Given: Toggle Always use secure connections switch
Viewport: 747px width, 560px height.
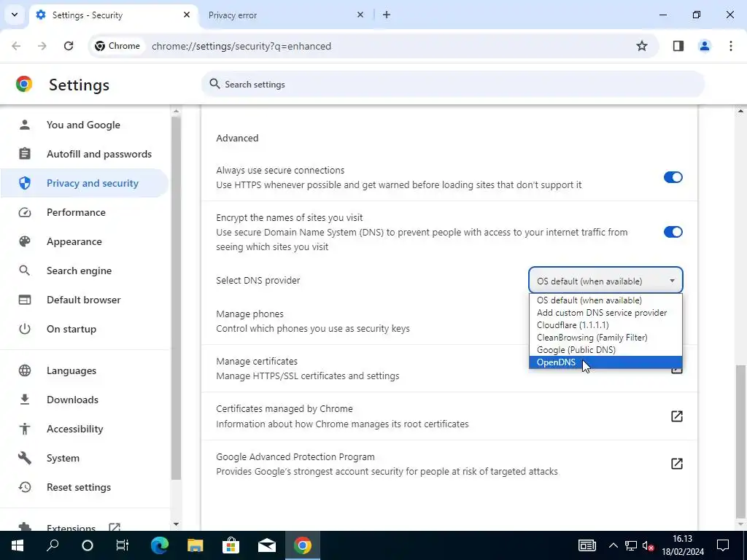Looking at the screenshot, I should click(673, 177).
